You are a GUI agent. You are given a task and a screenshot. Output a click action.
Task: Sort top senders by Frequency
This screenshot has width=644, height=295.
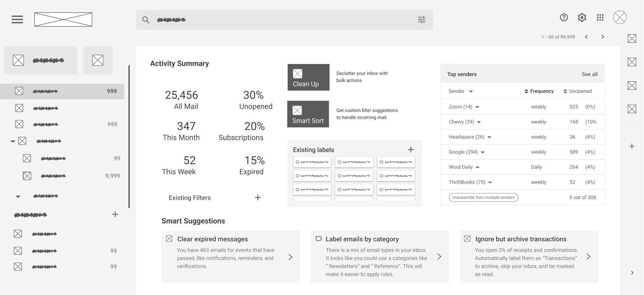coord(539,91)
